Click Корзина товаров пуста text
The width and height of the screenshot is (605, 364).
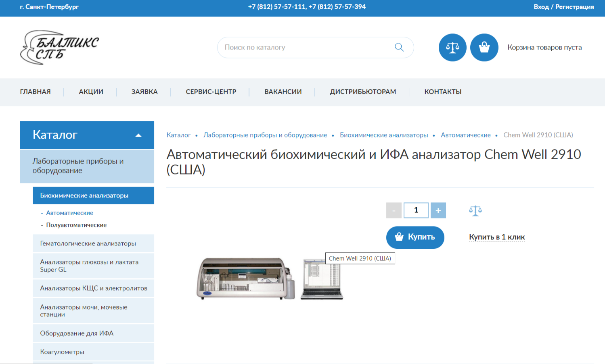544,48
